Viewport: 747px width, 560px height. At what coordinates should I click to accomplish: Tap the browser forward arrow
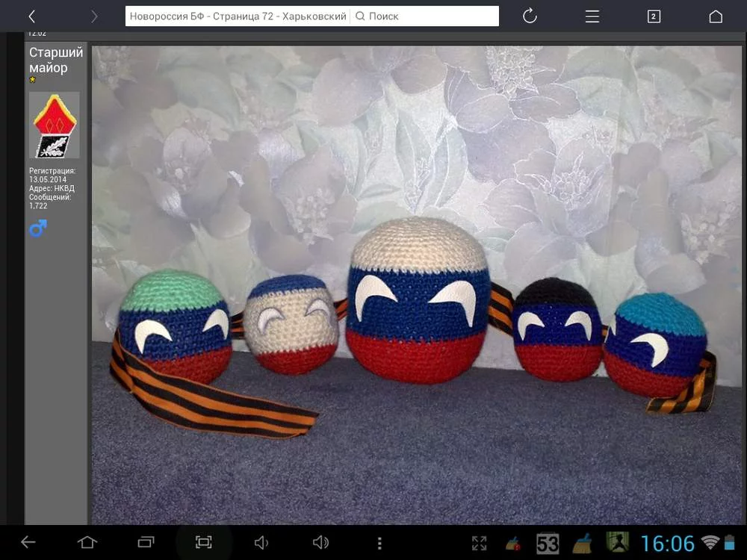pyautogui.click(x=94, y=16)
